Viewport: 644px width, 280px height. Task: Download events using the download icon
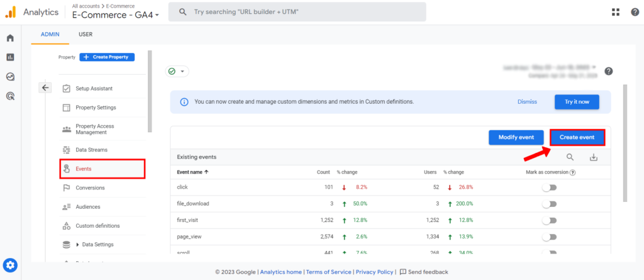594,157
